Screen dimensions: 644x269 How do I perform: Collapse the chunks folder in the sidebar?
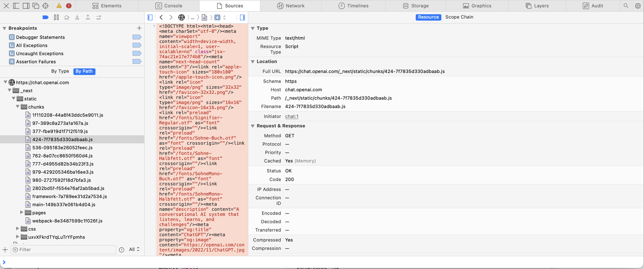coord(18,107)
